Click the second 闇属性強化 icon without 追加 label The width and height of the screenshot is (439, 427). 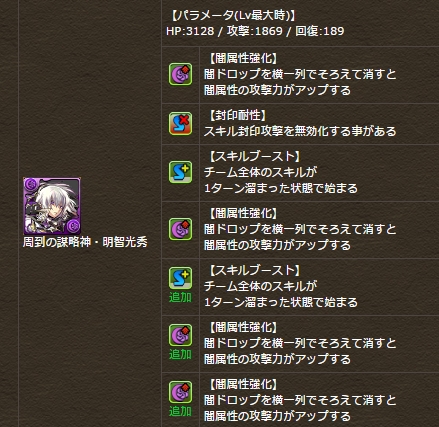point(180,229)
